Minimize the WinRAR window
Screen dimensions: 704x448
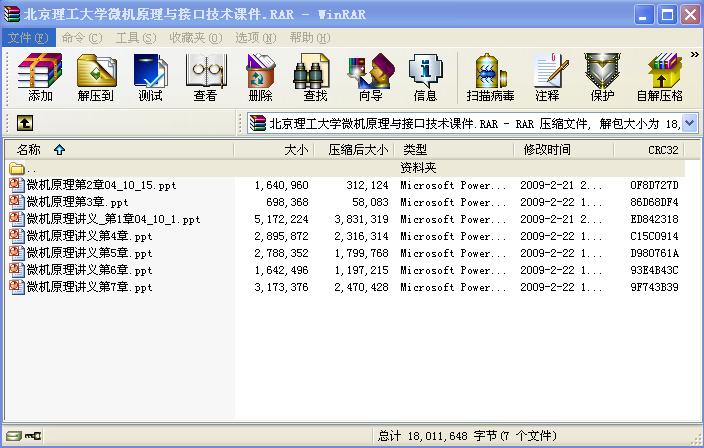tap(644, 15)
